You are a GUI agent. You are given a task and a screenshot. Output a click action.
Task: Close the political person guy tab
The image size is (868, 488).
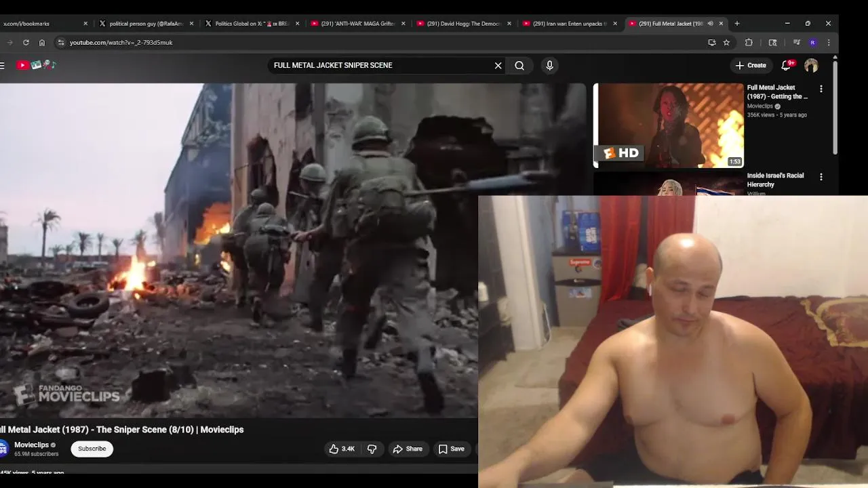pyautogui.click(x=191, y=23)
